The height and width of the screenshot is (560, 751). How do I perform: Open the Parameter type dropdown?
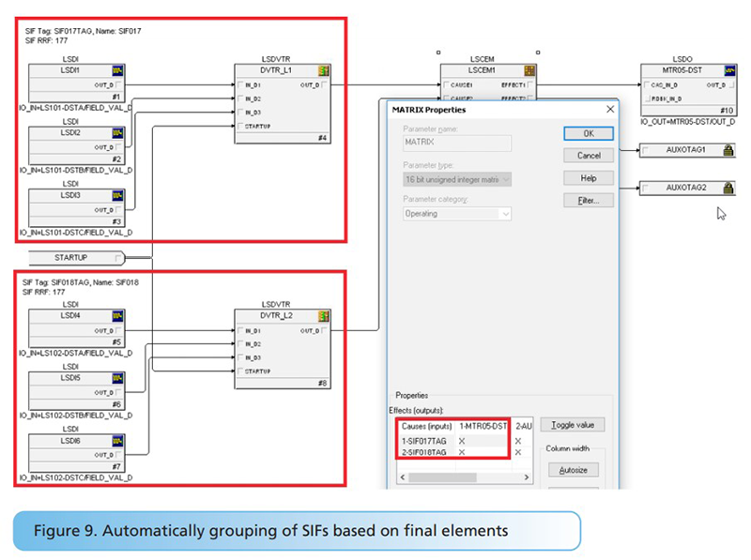(456, 179)
